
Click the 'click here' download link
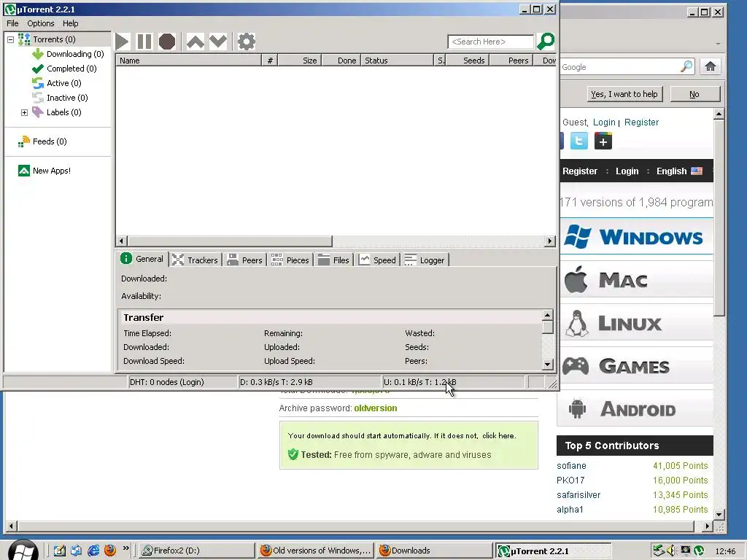pyautogui.click(x=498, y=436)
